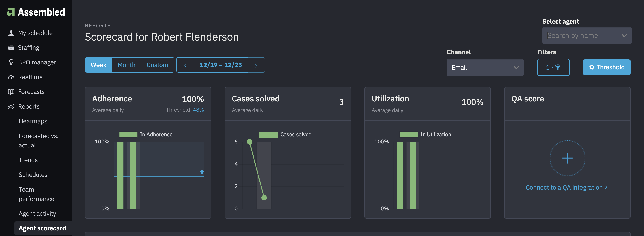Click the Threshold settings button
644x236 pixels.
pyautogui.click(x=606, y=67)
